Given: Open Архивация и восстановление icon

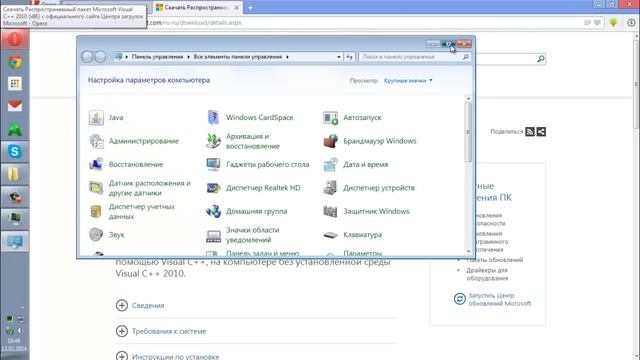Looking at the screenshot, I should [x=213, y=141].
